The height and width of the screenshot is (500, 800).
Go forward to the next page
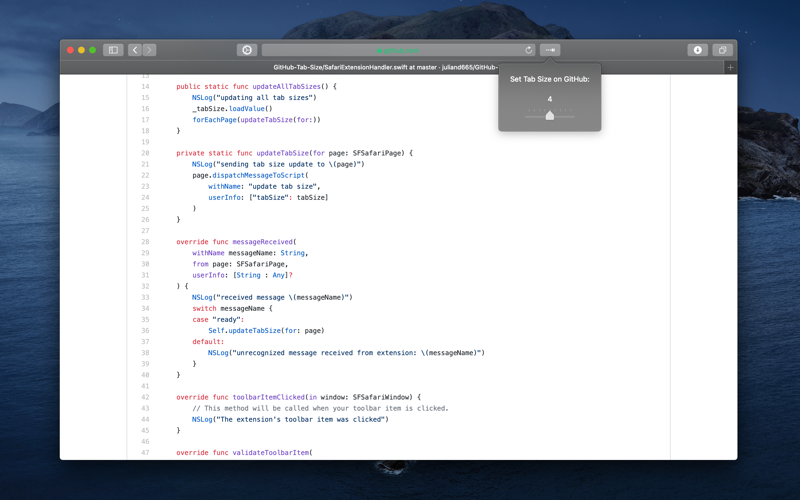pos(149,50)
